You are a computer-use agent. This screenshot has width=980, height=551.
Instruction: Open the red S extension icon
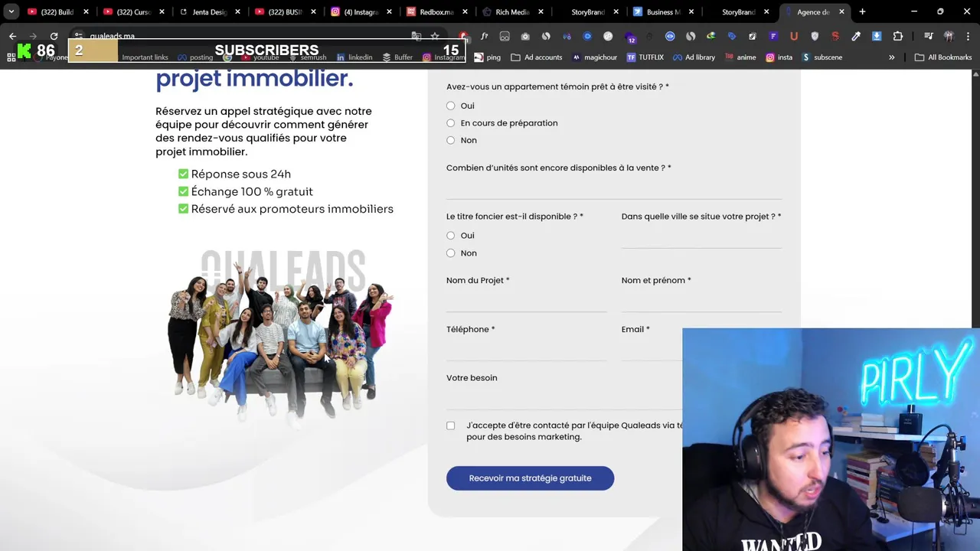(835, 36)
